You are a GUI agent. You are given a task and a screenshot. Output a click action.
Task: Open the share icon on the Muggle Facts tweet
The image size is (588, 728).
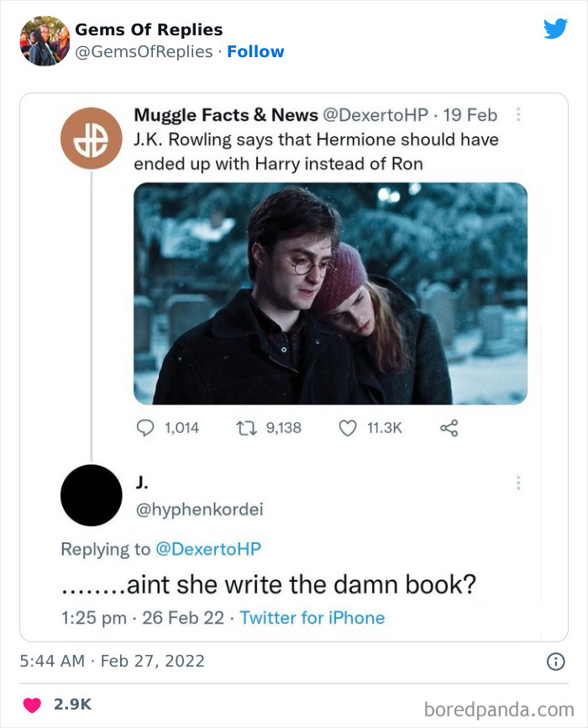point(449,428)
